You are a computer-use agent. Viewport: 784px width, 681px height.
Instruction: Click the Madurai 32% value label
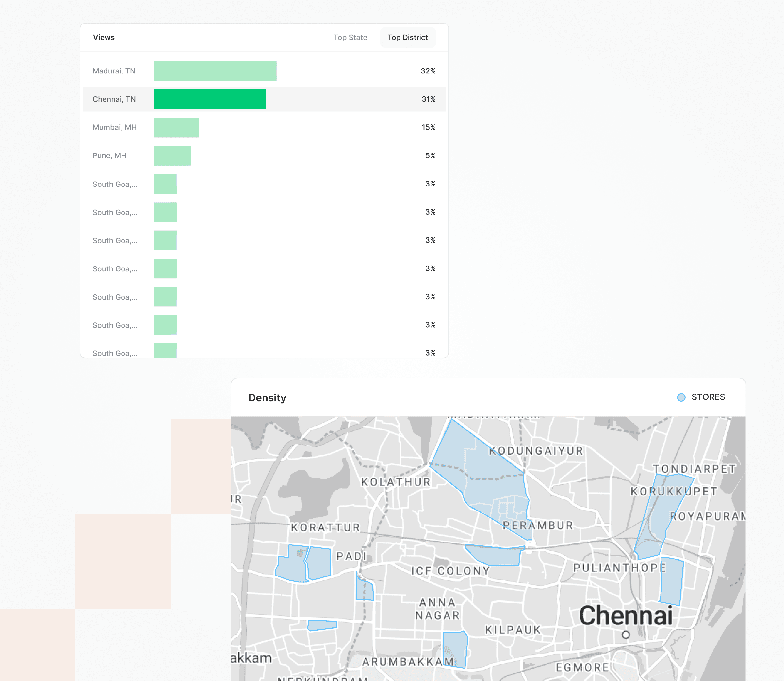(x=428, y=71)
